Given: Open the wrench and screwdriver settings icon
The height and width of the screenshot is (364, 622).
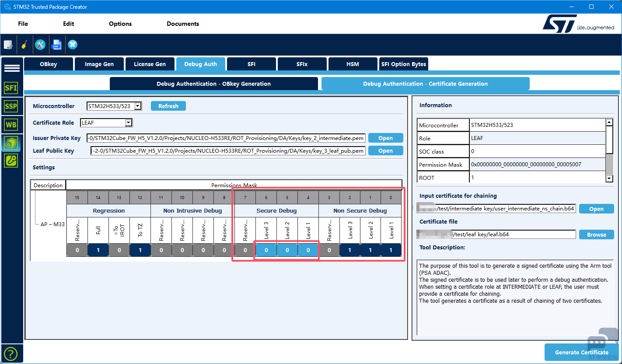Looking at the screenshot, I should [40, 45].
